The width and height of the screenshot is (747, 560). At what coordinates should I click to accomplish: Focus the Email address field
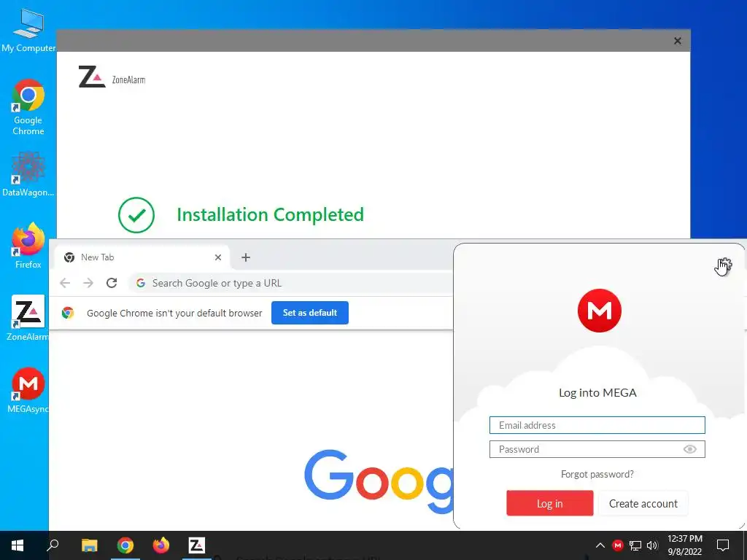point(597,425)
